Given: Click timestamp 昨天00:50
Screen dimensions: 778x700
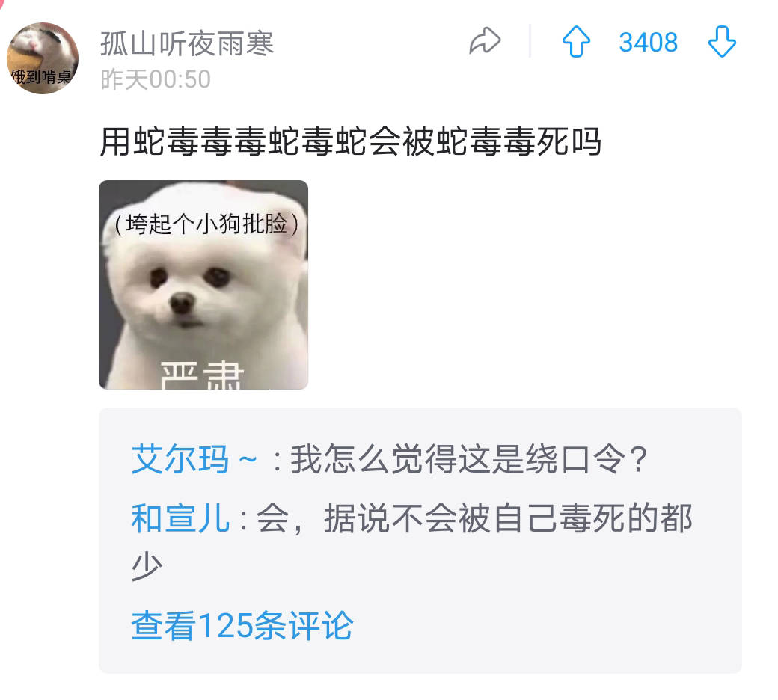Looking at the screenshot, I should coord(156,79).
